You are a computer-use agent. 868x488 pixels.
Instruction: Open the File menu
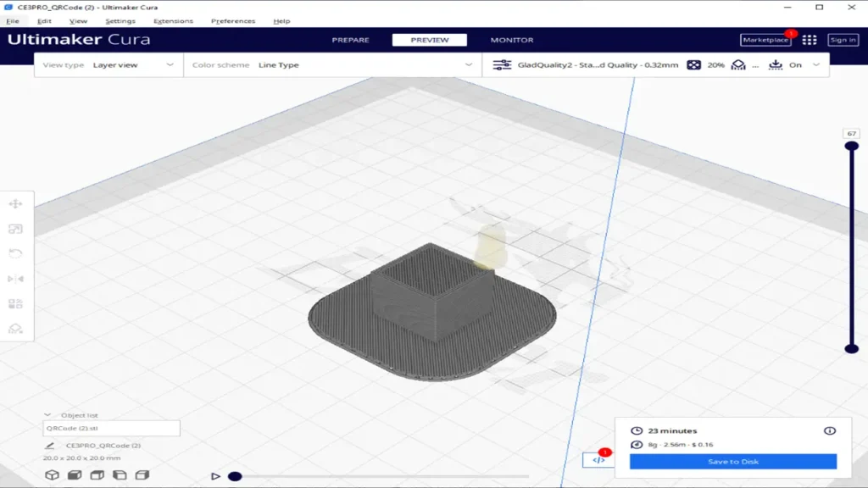click(13, 21)
